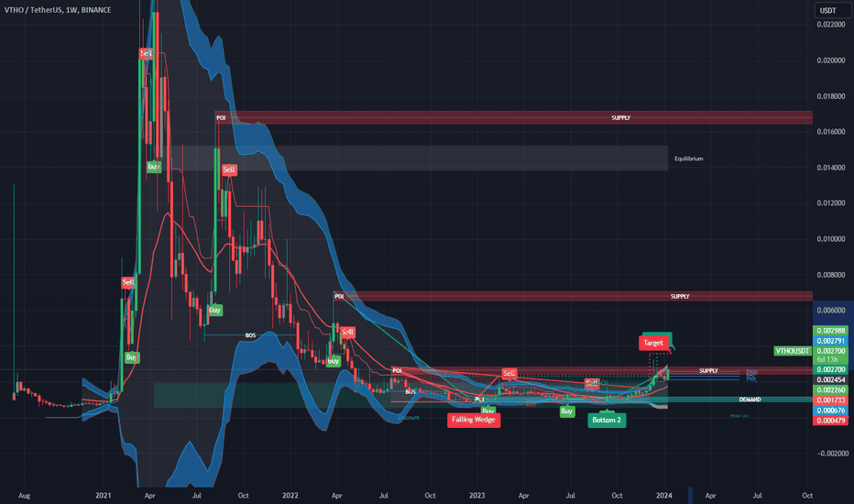Select the 0.002791 price label
This screenshot has height=504, width=854.
830,341
